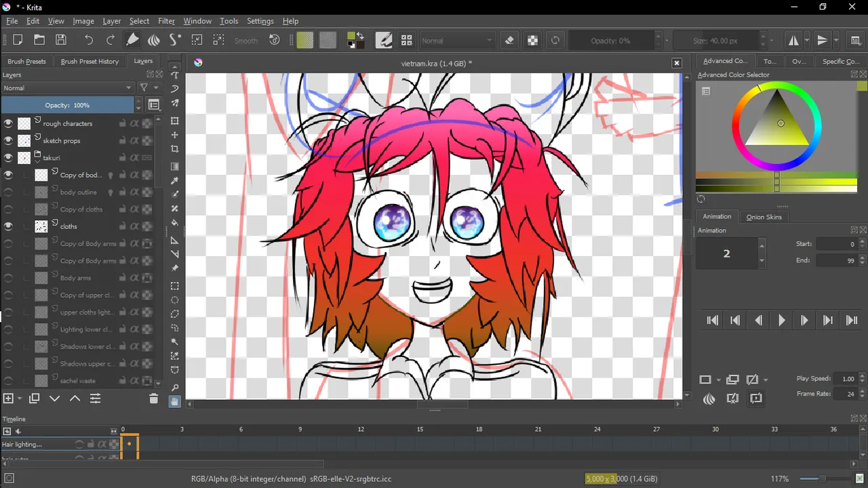Redo the last undone action
The image size is (868, 488).
click(x=111, y=40)
